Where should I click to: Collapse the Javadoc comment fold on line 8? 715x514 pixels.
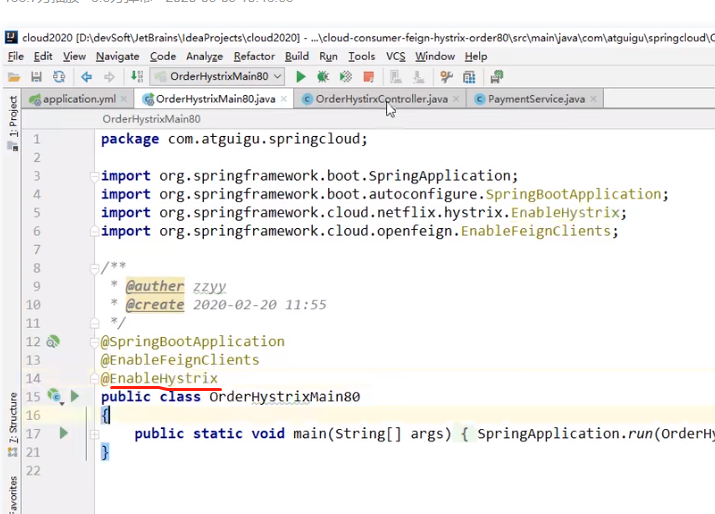[94, 268]
